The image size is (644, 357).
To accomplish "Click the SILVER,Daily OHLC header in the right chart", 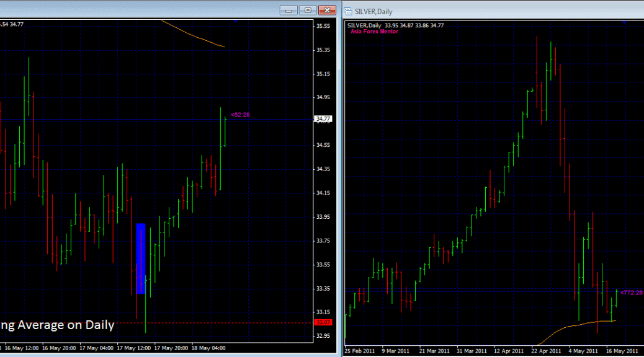I will click(x=395, y=25).
